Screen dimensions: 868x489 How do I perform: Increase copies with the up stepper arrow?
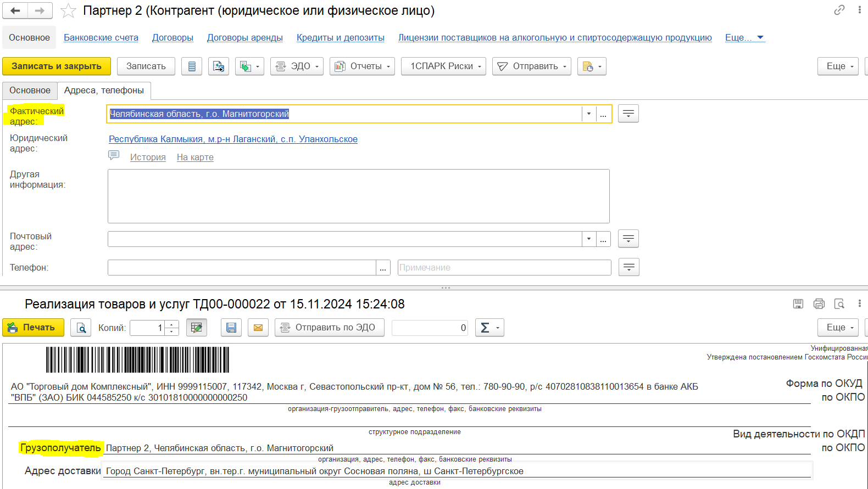point(172,324)
